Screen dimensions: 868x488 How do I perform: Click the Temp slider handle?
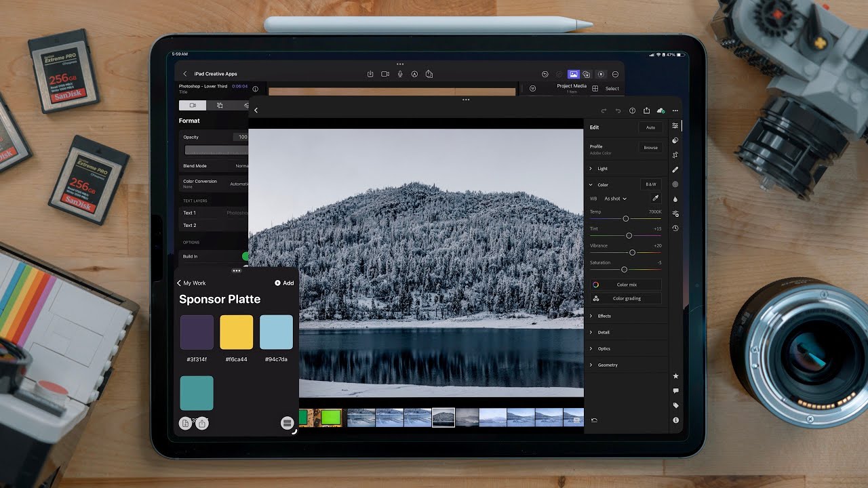625,218
